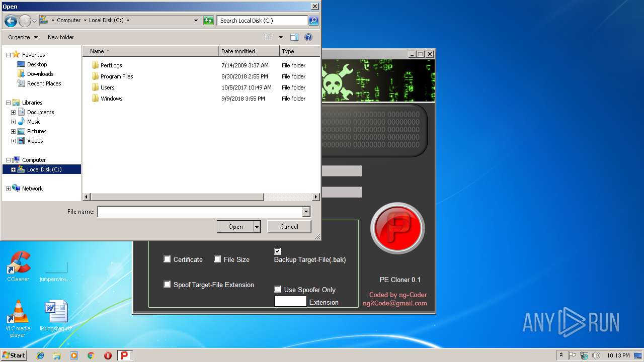Image resolution: width=644 pixels, height=362 pixels.
Task: Click the big red P clone button
Action: click(x=397, y=229)
